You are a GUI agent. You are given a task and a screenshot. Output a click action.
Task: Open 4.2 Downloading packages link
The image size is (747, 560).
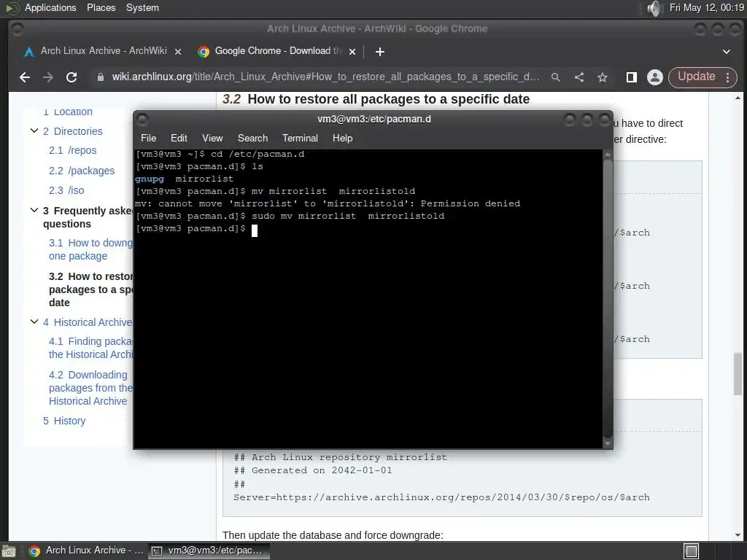point(90,388)
